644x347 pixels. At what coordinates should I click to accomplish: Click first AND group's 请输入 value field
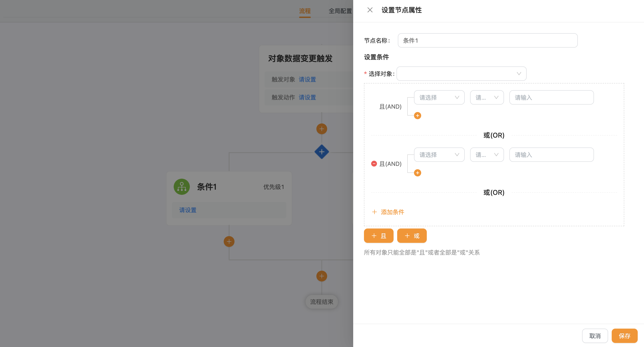point(552,97)
